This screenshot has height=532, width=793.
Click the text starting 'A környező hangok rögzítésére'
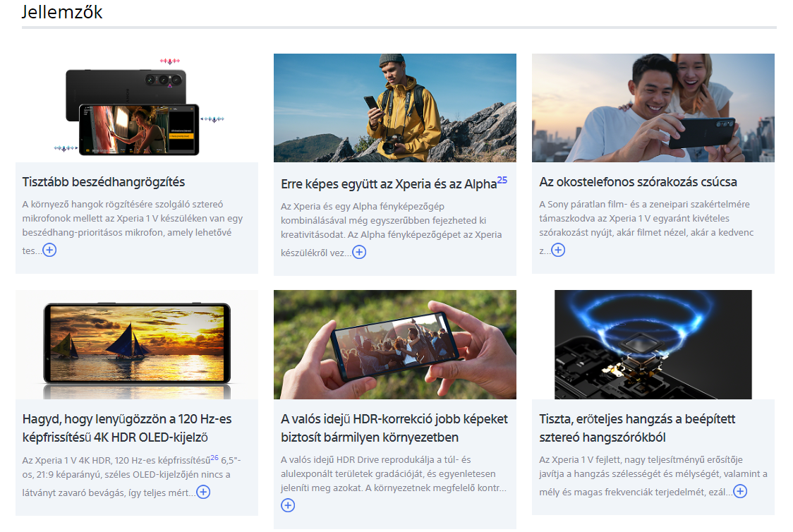point(133,227)
